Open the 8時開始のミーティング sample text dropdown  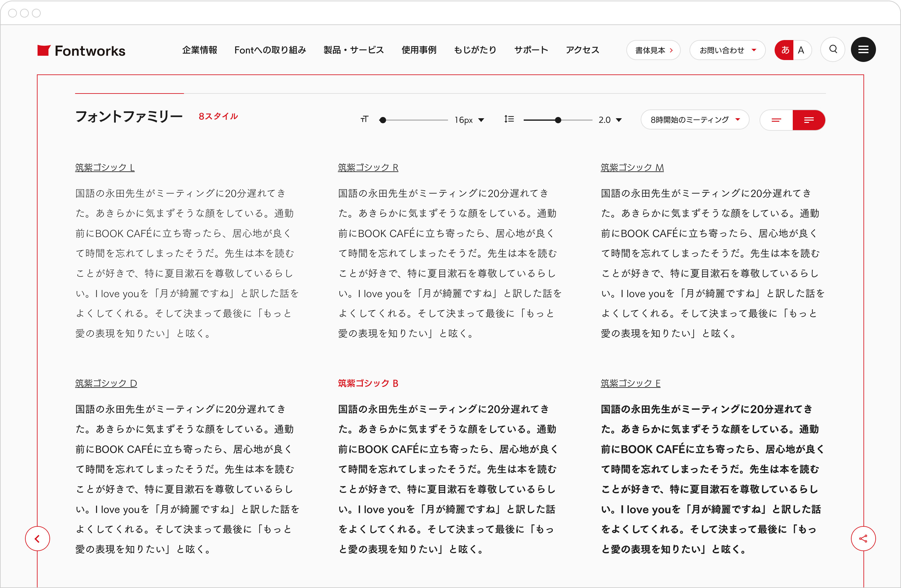coord(695,119)
